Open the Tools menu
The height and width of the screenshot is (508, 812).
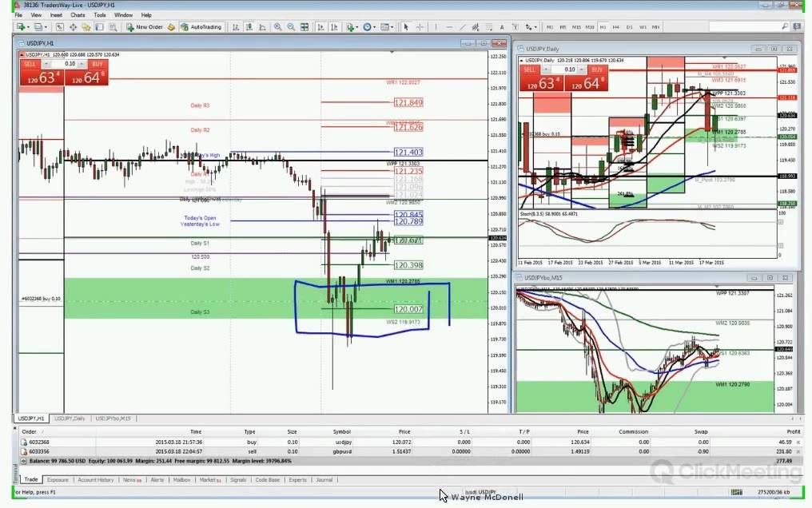tap(100, 15)
